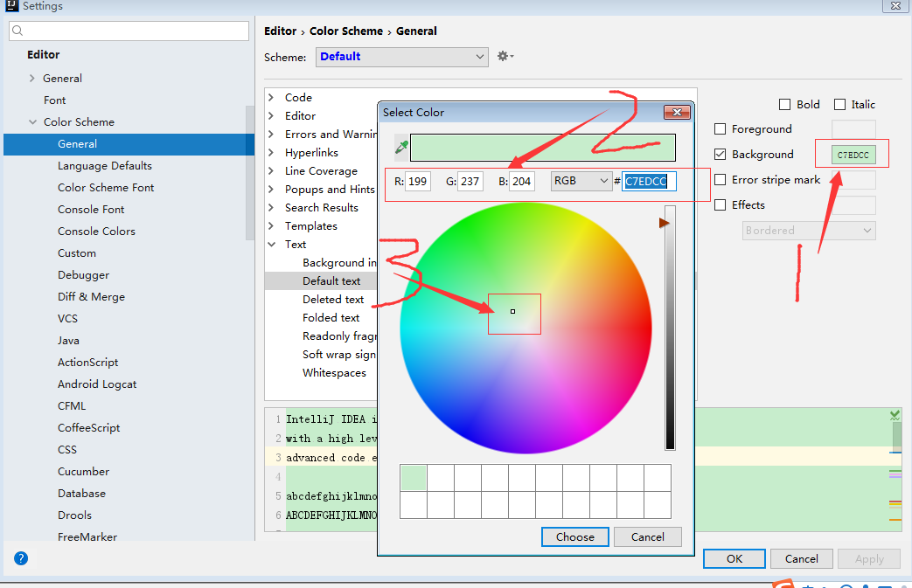The image size is (912, 588).
Task: Open the scheme gear options menu
Action: point(505,57)
